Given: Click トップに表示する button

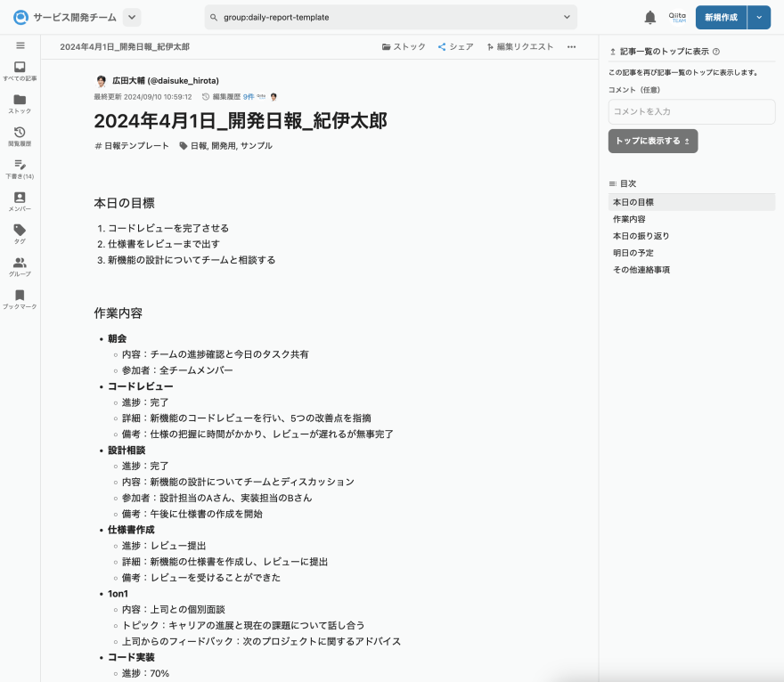Looking at the screenshot, I should click(653, 141).
